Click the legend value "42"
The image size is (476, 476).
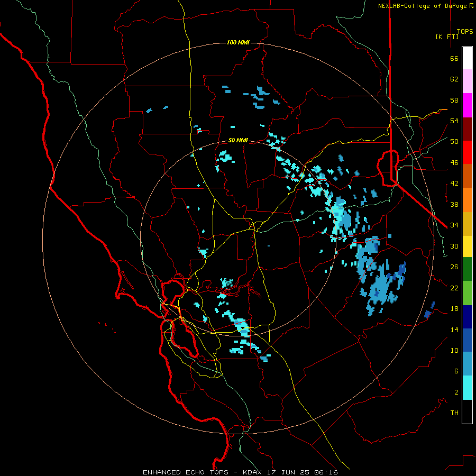(454, 184)
